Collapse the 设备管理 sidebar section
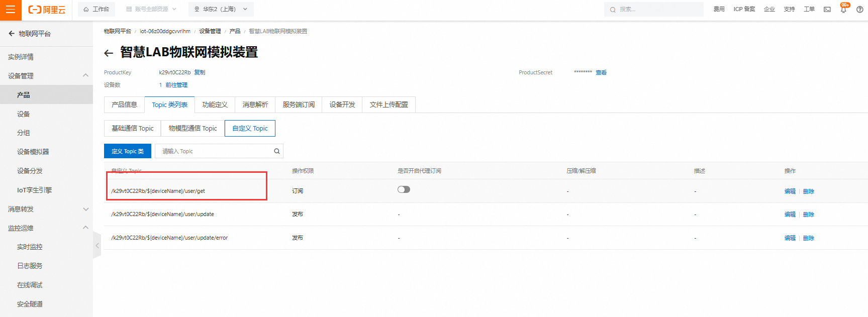Image resolution: width=868 pixels, height=317 pixels. [85, 75]
